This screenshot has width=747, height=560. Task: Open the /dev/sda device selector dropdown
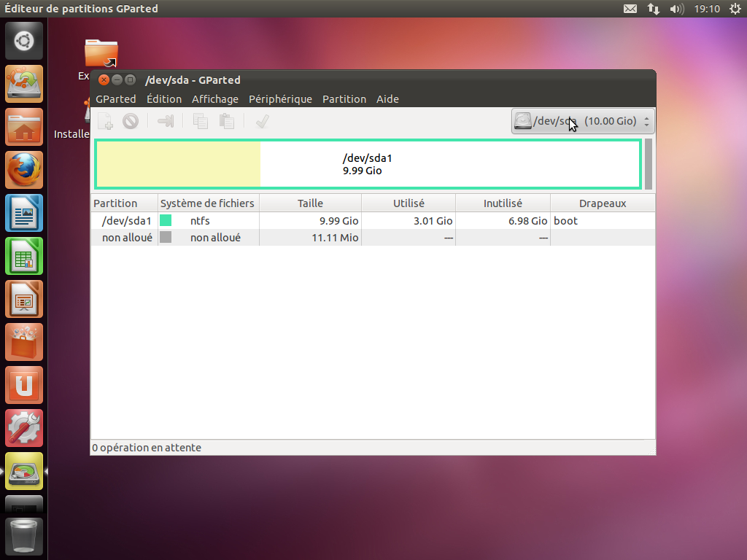coord(583,121)
